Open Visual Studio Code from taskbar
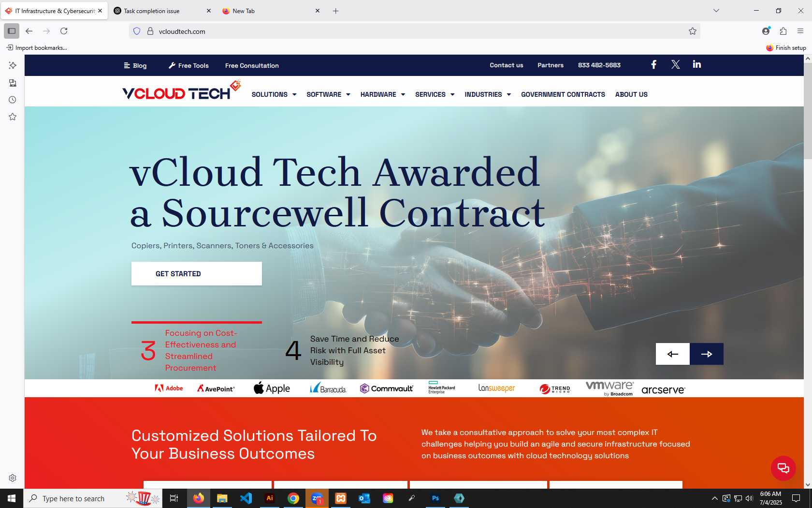Viewport: 812px width, 508px height. pyautogui.click(x=246, y=498)
